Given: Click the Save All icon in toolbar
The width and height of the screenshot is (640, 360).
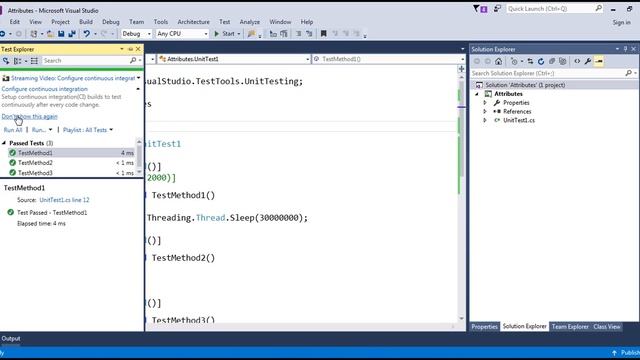Looking at the screenshot, I should pos(72,34).
